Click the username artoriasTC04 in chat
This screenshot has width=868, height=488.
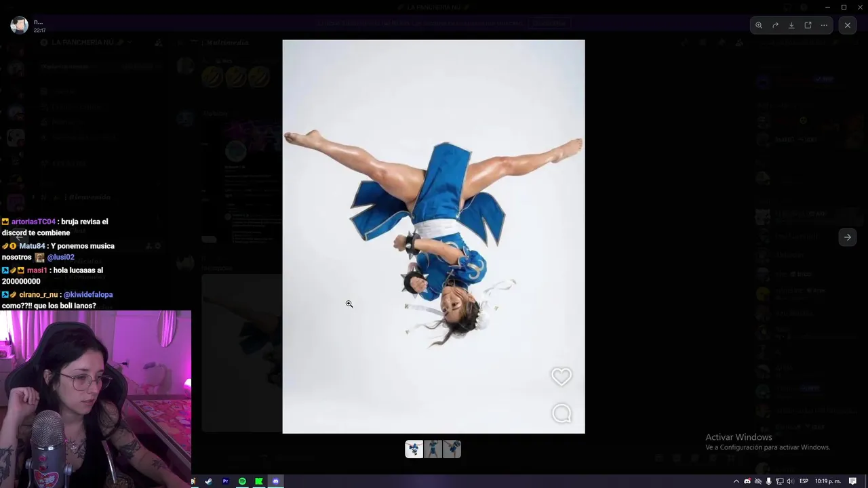33,222
